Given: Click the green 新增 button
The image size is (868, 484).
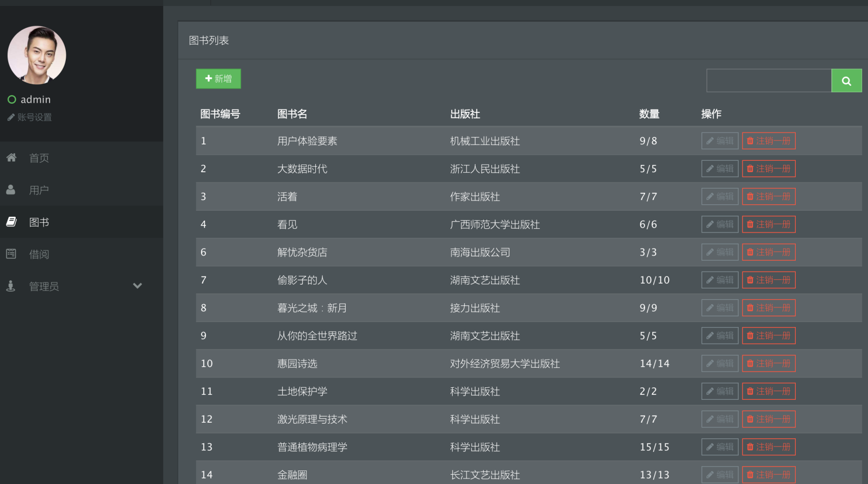Looking at the screenshot, I should tap(218, 79).
